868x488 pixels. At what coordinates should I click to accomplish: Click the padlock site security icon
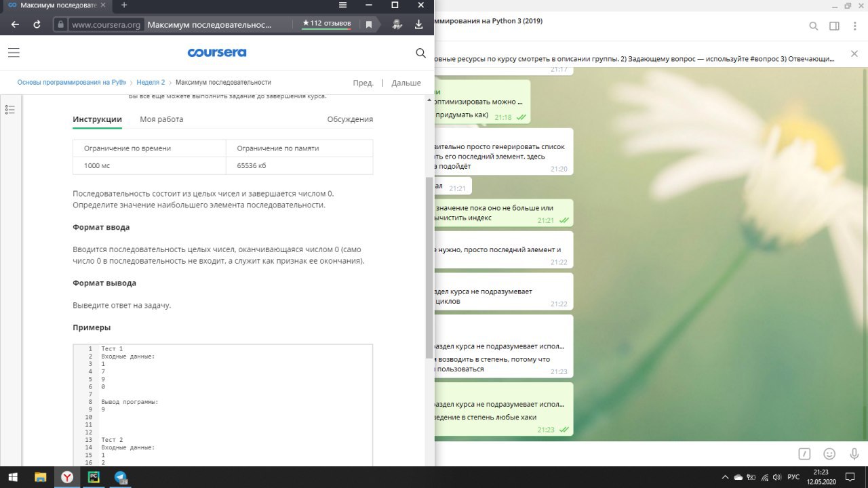tap(61, 24)
